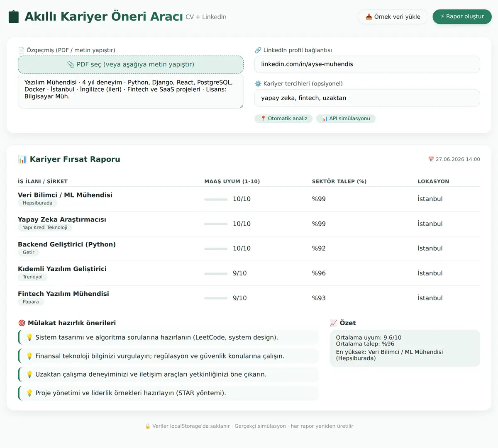The width and height of the screenshot is (498, 448).
Task: Click the Hepsiburada company tag
Action: pos(37,203)
